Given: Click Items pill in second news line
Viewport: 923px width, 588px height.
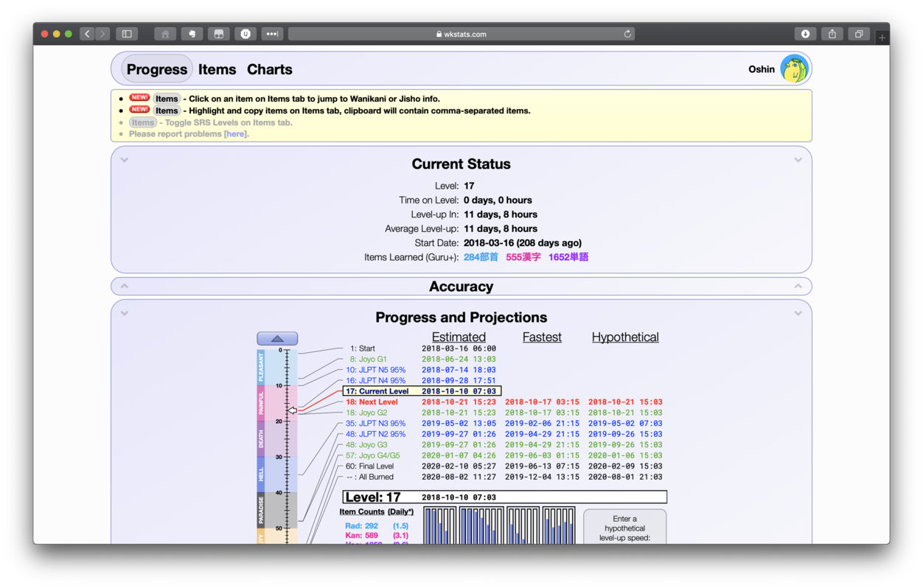Looking at the screenshot, I should click(167, 111).
